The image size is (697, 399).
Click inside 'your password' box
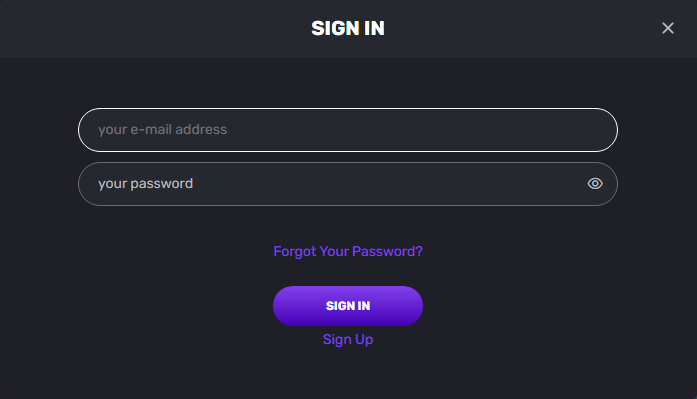348,184
